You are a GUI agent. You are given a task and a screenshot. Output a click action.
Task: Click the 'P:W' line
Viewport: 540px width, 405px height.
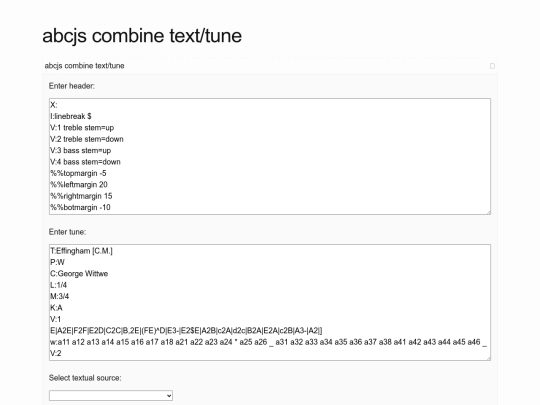tap(58, 262)
